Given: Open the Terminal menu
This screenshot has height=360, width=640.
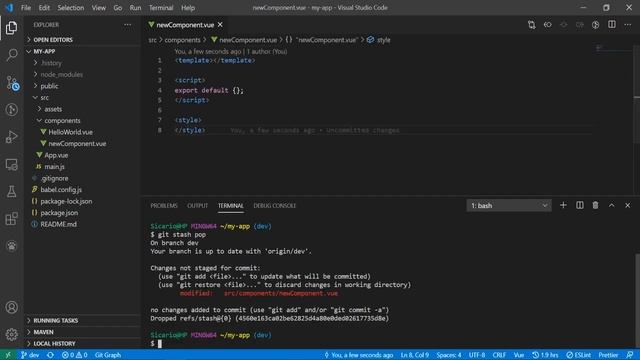Looking at the screenshot, I should point(161,8).
